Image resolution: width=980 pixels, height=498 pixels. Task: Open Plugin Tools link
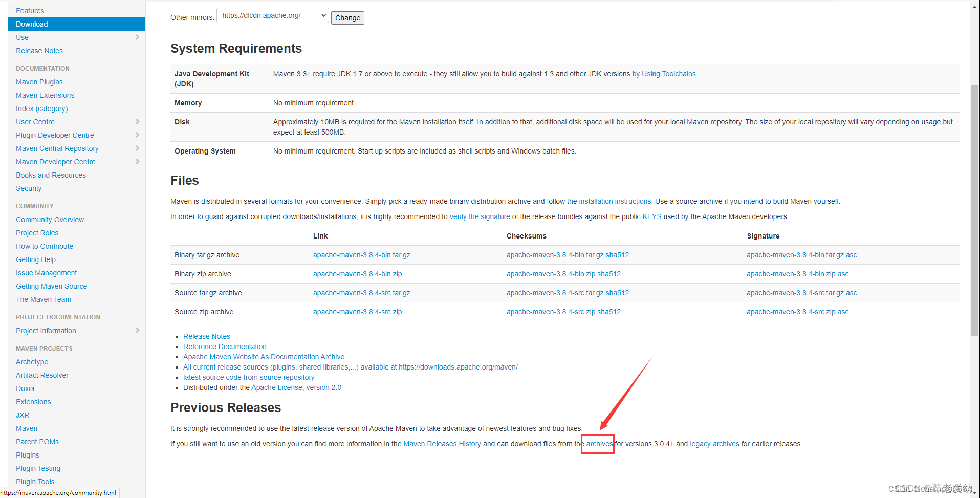pyautogui.click(x=35, y=482)
